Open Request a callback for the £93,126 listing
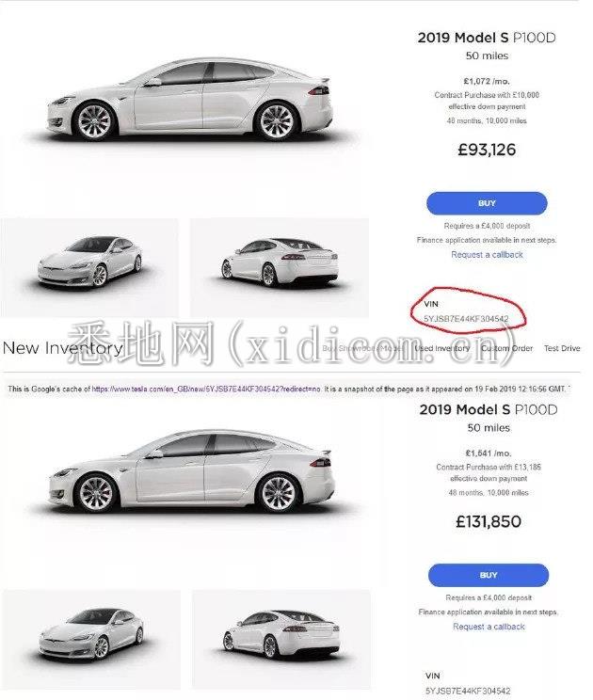The height and width of the screenshot is (700, 593). pyautogui.click(x=487, y=254)
